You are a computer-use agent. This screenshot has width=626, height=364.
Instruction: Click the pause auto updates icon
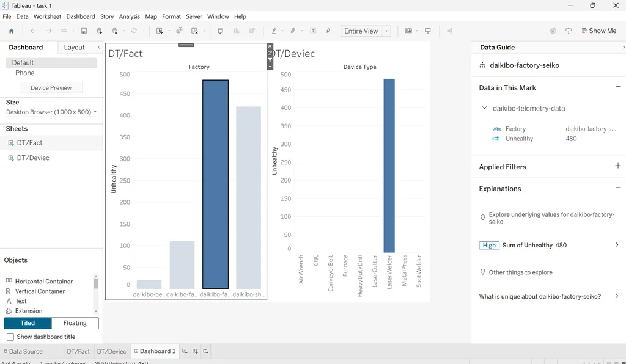pos(115,31)
